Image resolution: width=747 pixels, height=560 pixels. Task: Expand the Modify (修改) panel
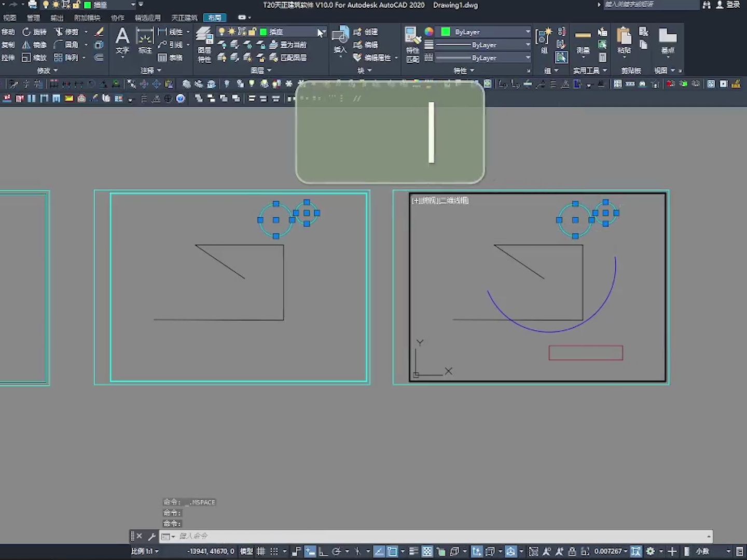coord(47,71)
